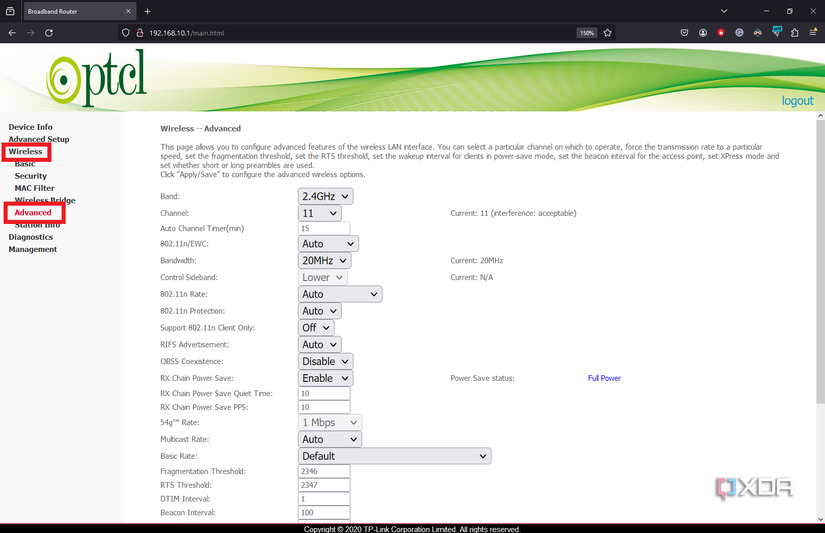Screen dimensions: 825x533
Task: Open Device Info in the sidebar
Action: coord(31,127)
